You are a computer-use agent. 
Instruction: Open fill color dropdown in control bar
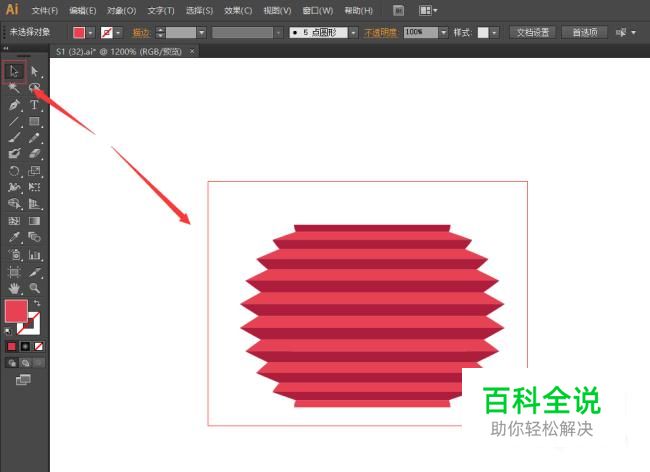pos(90,32)
